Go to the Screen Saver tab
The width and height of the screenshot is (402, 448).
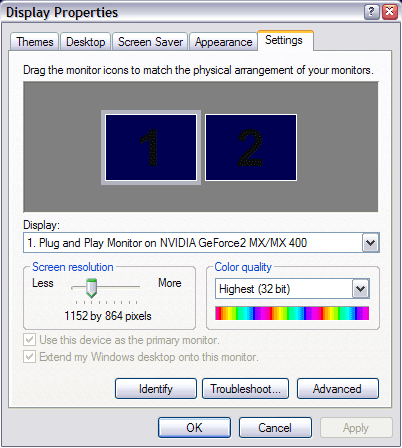(150, 42)
